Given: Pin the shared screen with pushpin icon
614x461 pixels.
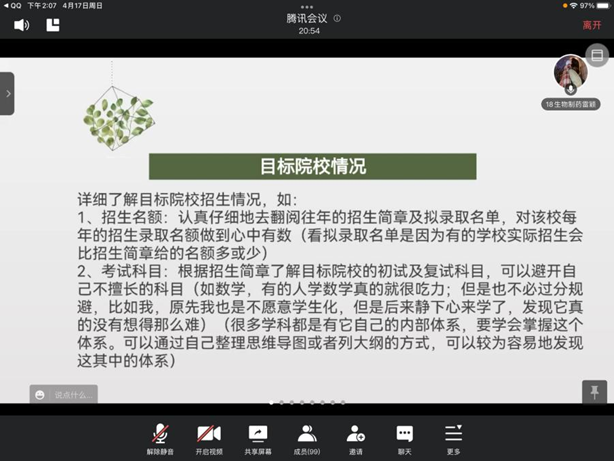Looking at the screenshot, I should [x=595, y=390].
